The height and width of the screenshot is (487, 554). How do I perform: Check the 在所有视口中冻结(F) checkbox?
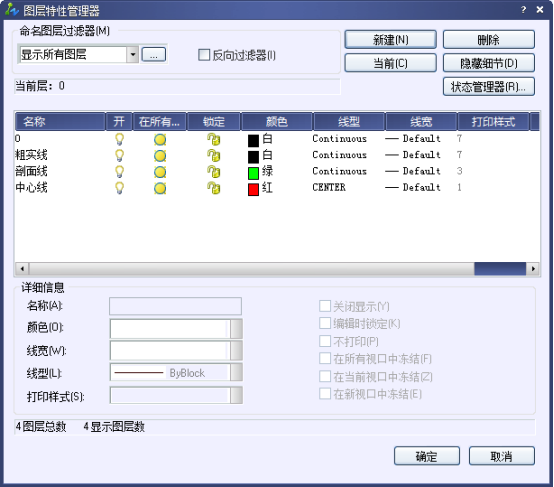click(325, 358)
